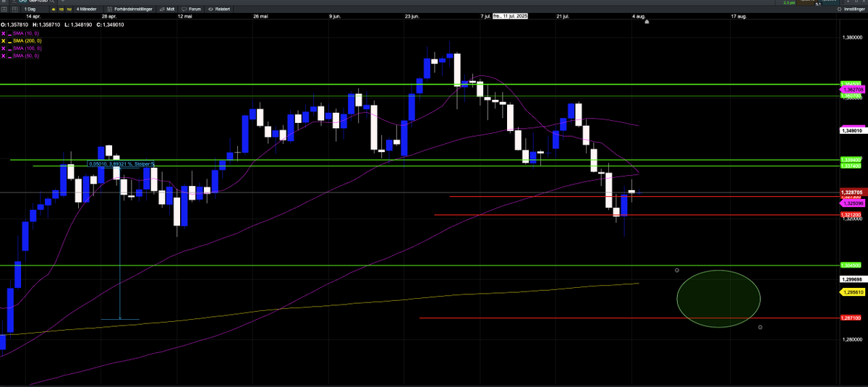Click the 26 mai date on time axis
868x387 pixels.
261,16
